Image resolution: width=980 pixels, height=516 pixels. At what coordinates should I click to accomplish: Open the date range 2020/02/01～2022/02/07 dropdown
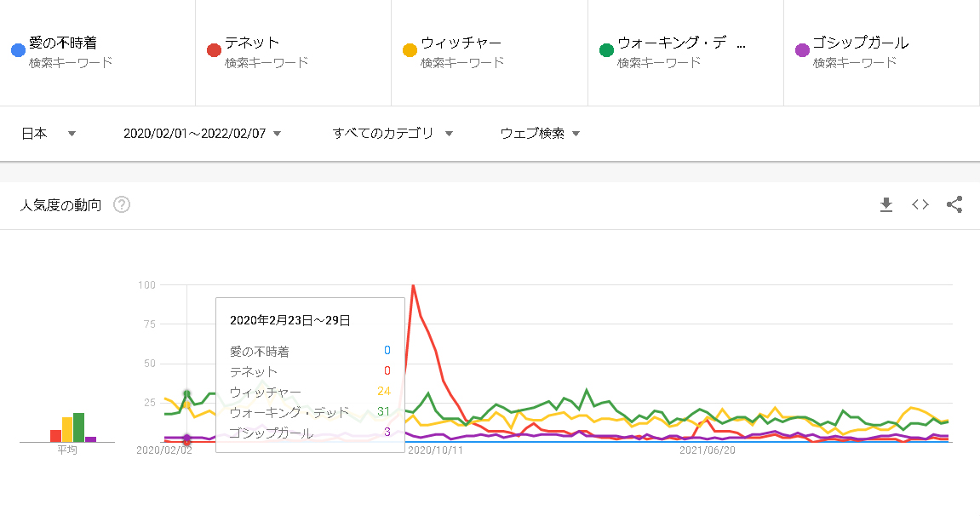tap(202, 134)
